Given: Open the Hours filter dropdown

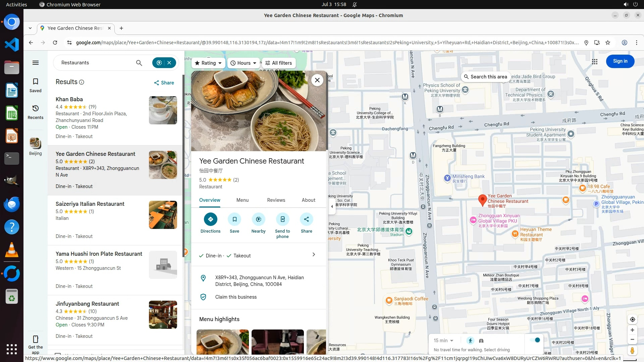Looking at the screenshot, I should click(x=244, y=63).
